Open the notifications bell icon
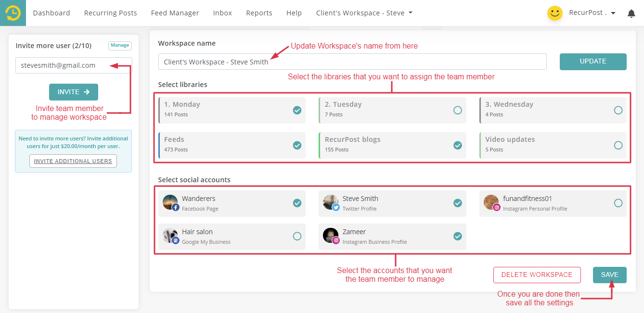Viewport: 644px width, 313px height. click(x=631, y=13)
